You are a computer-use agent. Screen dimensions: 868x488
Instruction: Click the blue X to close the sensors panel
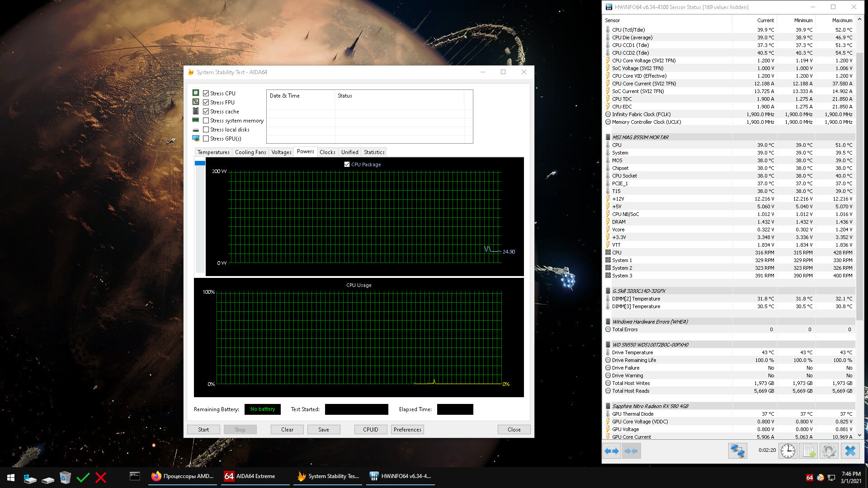pos(850,451)
